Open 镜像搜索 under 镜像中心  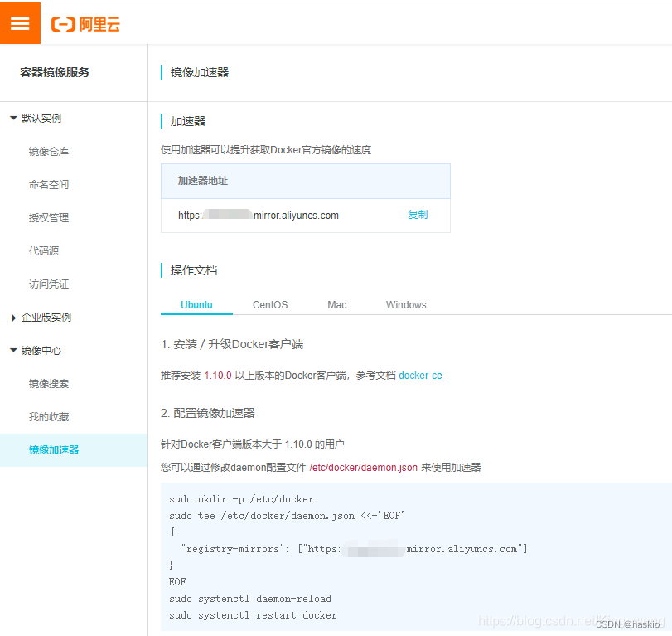click(50, 383)
